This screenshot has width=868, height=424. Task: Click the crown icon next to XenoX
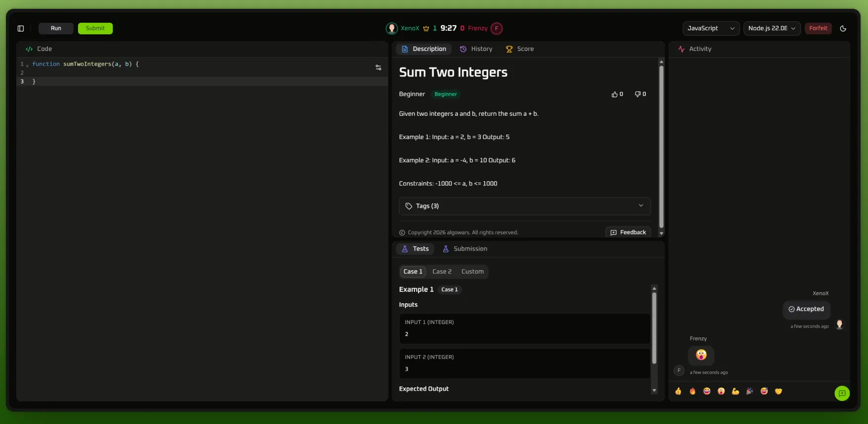click(x=426, y=28)
